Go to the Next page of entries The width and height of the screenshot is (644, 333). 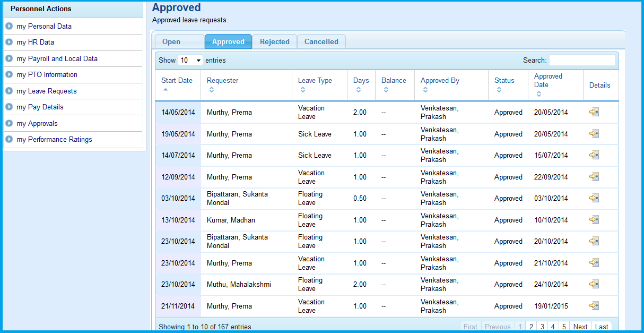pos(580,327)
